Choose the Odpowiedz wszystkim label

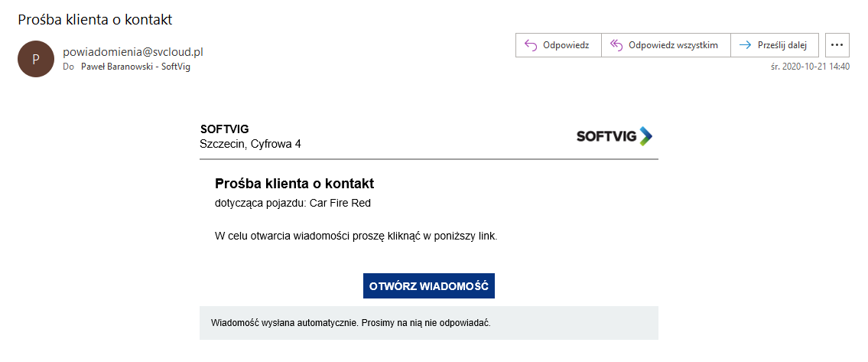pyautogui.click(x=673, y=45)
